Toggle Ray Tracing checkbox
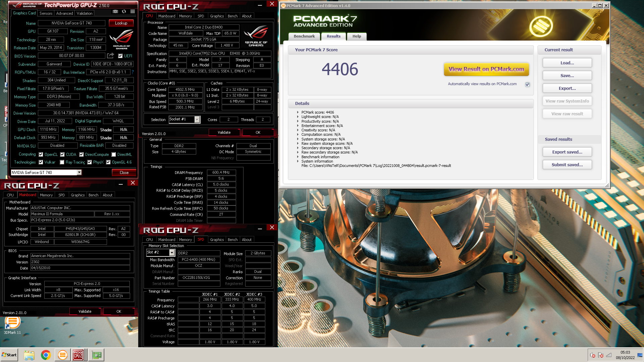Screen dimensions: 644x362 point(62,162)
